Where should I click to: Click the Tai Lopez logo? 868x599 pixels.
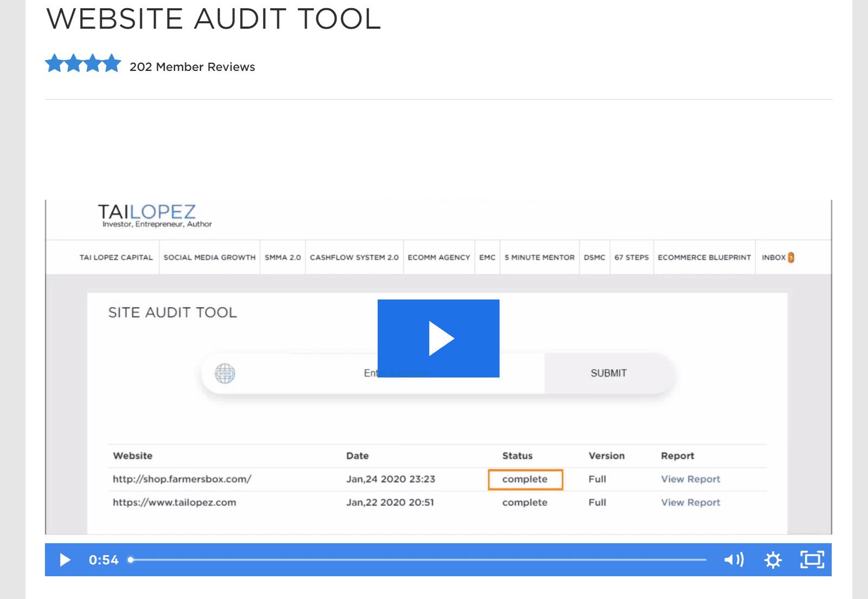pyautogui.click(x=154, y=216)
